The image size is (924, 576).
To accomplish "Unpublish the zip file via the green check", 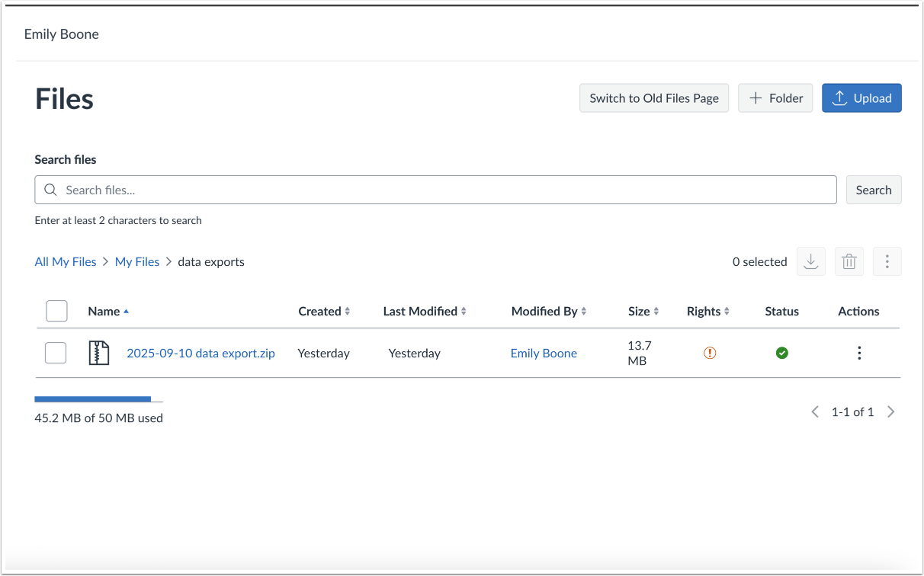I will [x=782, y=353].
